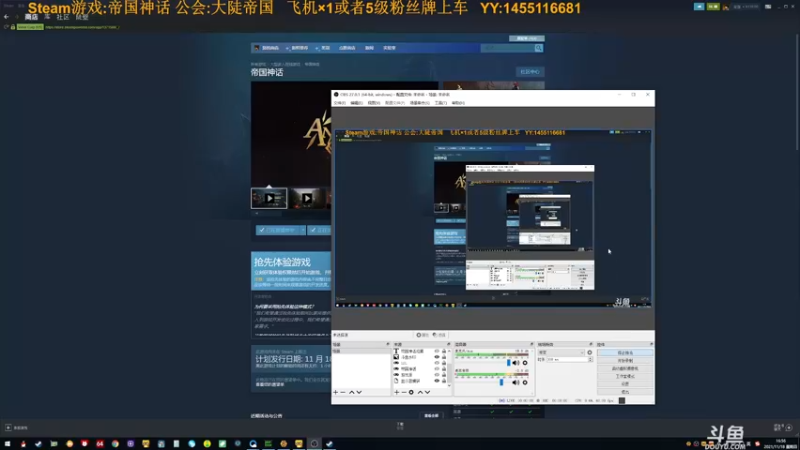Image resolution: width=800 pixels, height=450 pixels.
Task: Click the studio mode button in Controls
Action: click(625, 376)
